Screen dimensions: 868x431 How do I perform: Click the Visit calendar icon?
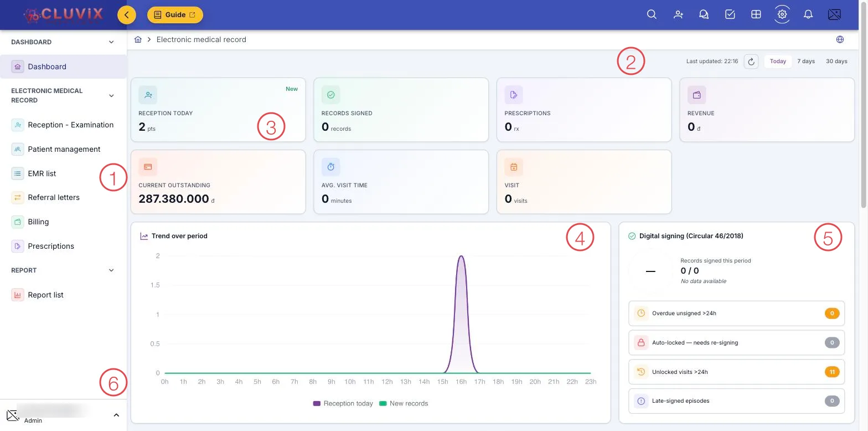(514, 167)
